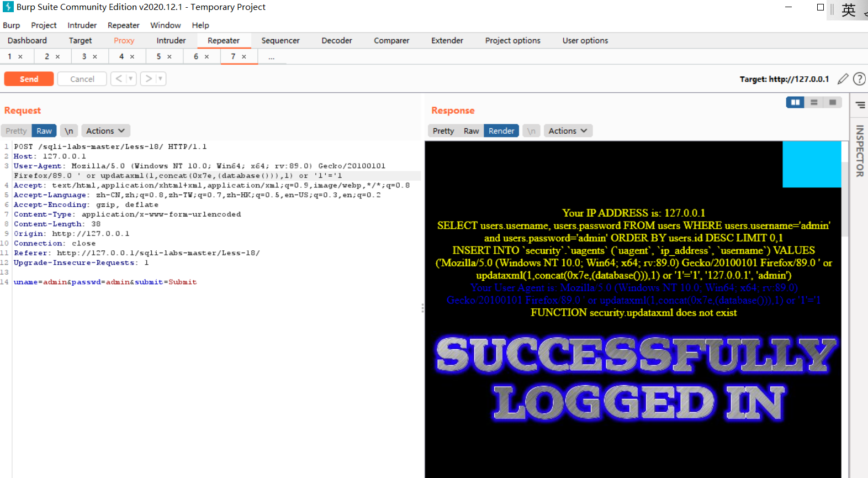Image resolution: width=868 pixels, height=478 pixels.
Task: Click the Target: http://127.0.0.1 label
Action: click(x=784, y=79)
